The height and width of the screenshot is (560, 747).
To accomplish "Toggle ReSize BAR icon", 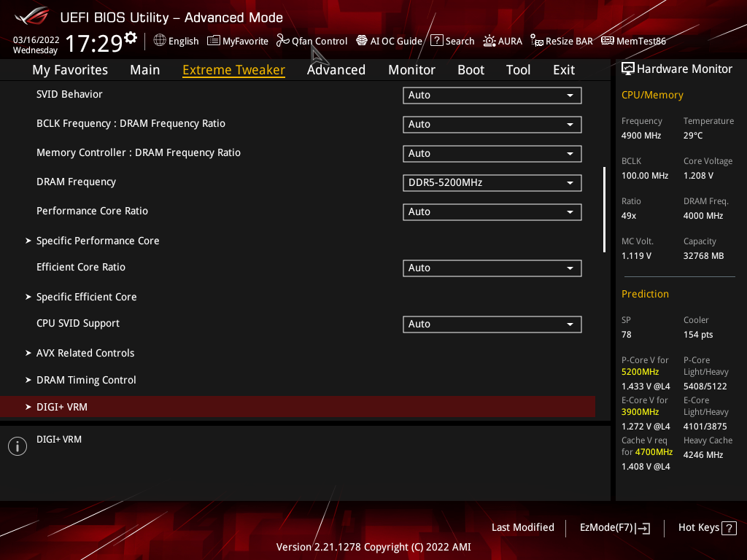I will [x=537, y=41].
